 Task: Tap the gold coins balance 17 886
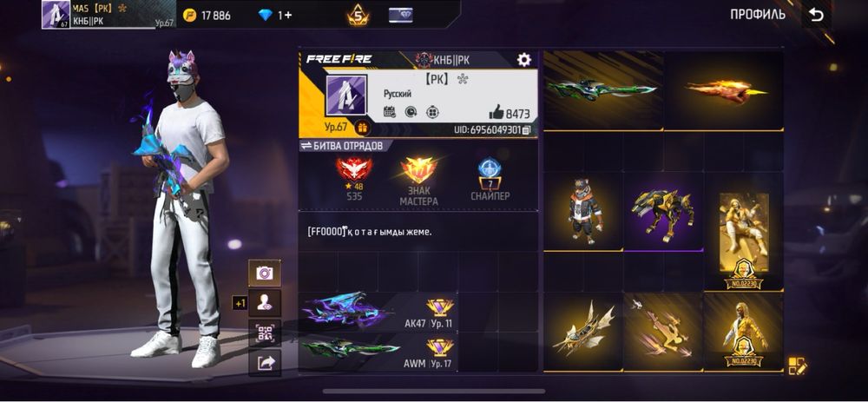click(x=207, y=16)
